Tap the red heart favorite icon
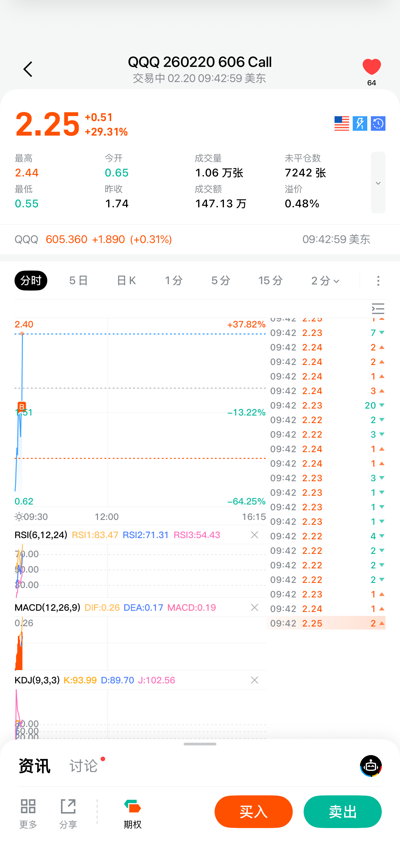The image size is (400, 868). (x=371, y=67)
